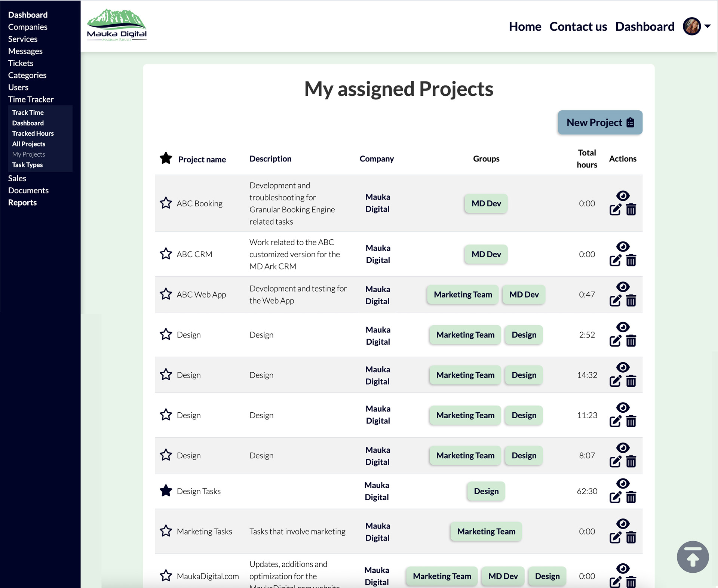Edit the Design project with 11:23 hours
The height and width of the screenshot is (588, 718).
click(615, 422)
